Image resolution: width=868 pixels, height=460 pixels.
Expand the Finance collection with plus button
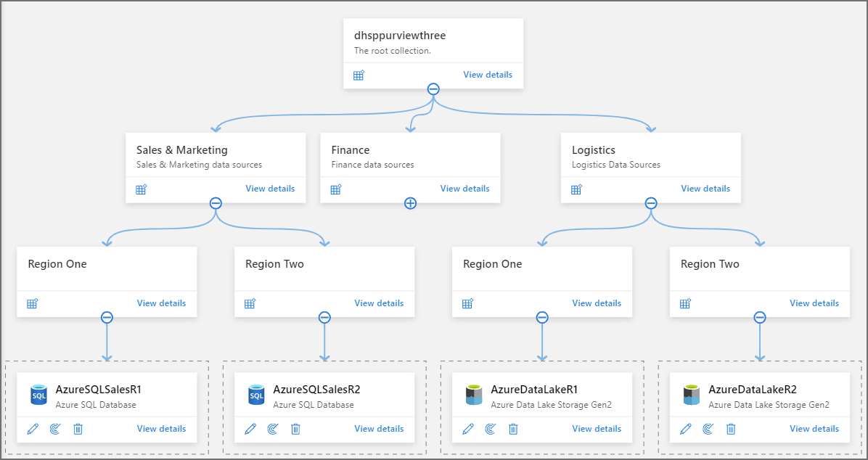tap(410, 203)
